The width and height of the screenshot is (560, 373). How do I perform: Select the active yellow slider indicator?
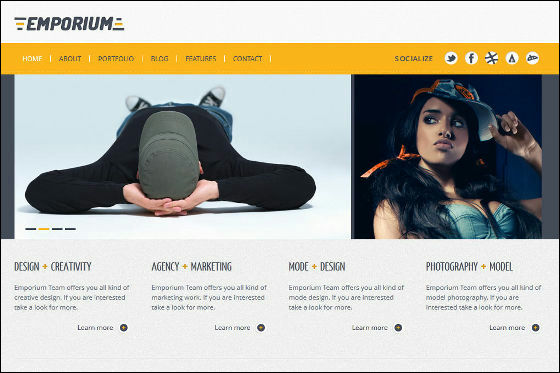point(44,229)
